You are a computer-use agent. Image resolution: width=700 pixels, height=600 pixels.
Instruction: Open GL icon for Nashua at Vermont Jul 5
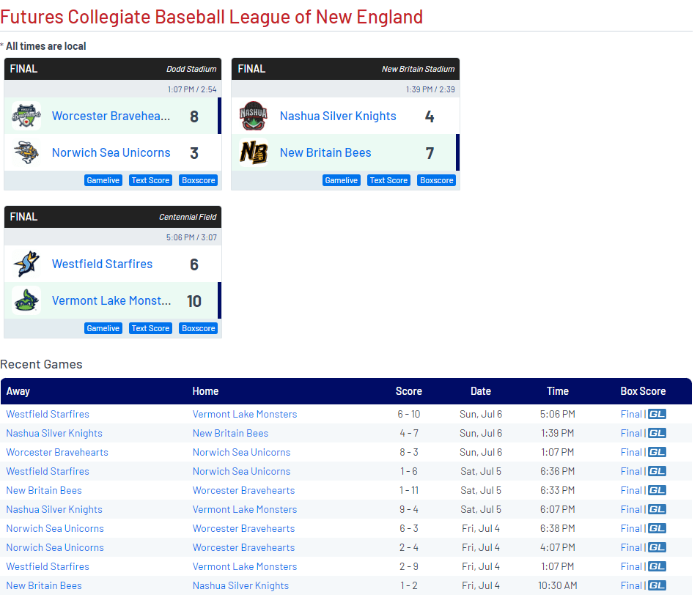click(x=657, y=509)
